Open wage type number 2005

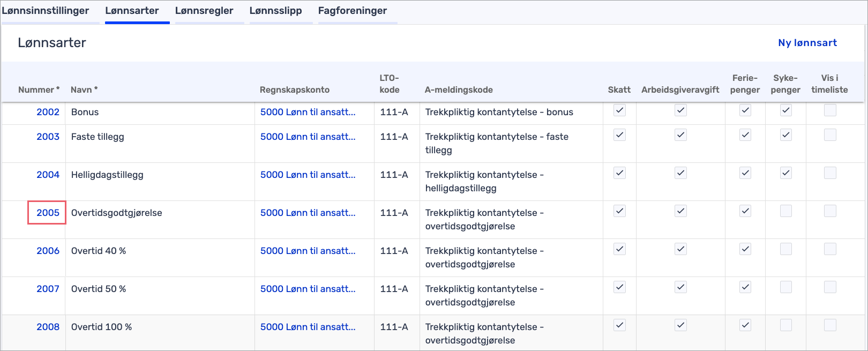[x=48, y=213]
